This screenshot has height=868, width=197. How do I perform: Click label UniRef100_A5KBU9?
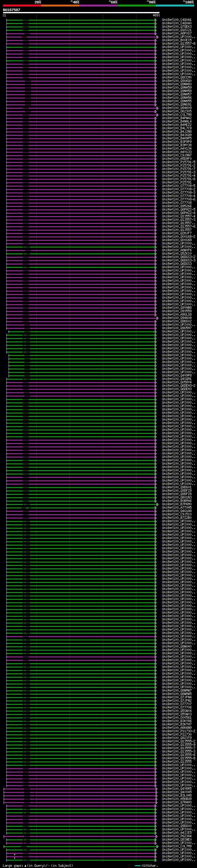coord(177,799)
